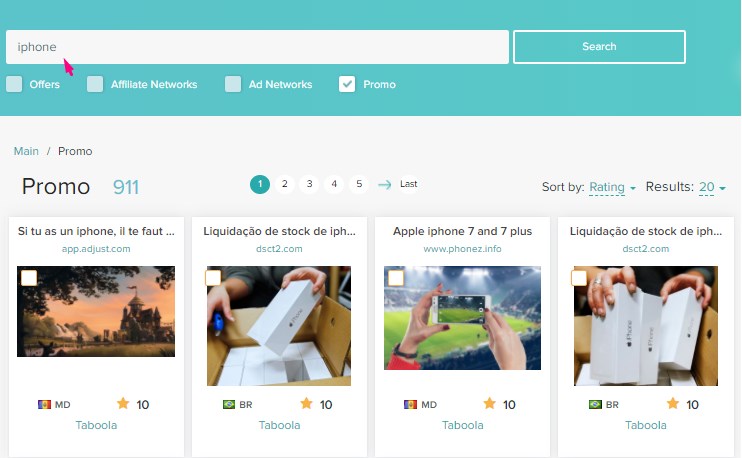
Task: Open Taboola link on the app.adjust.com card
Action: click(96, 425)
